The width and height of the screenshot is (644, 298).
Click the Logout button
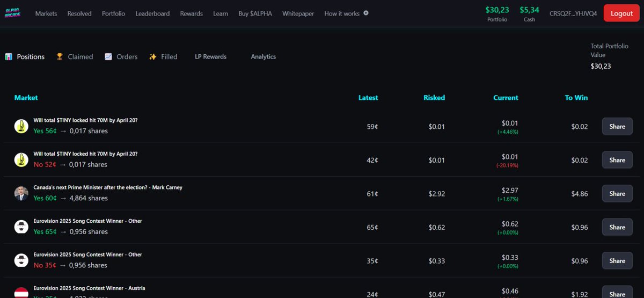[621, 13]
